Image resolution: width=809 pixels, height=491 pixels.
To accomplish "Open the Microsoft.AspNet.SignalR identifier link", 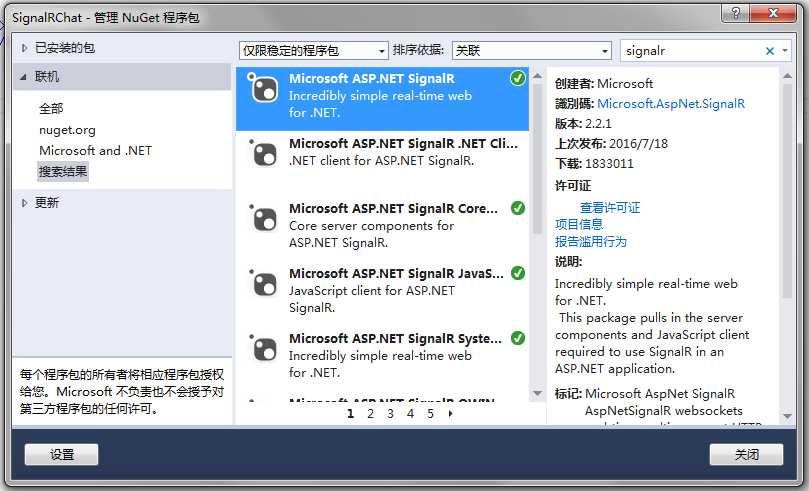I will [671, 104].
